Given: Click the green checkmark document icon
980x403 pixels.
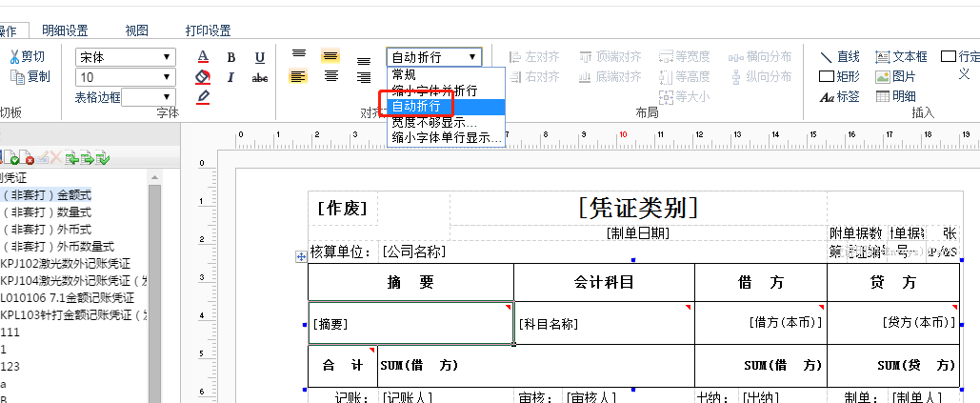Looking at the screenshot, I should coord(103,158).
